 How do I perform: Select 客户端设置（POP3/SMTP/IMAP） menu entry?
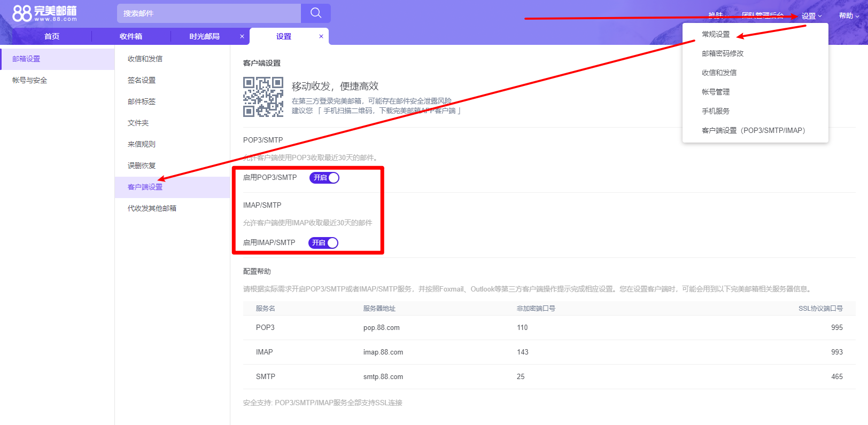click(x=754, y=130)
